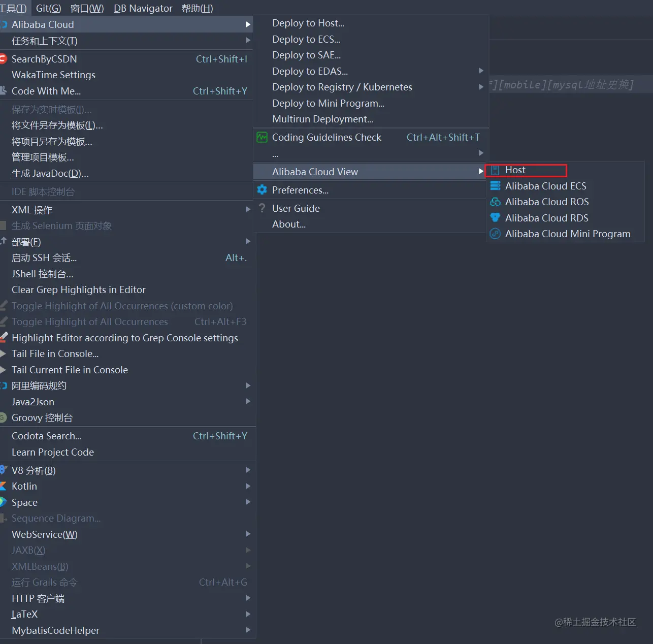This screenshot has width=653, height=644.
Task: Open the DB Navigator menu
Action: [143, 8]
